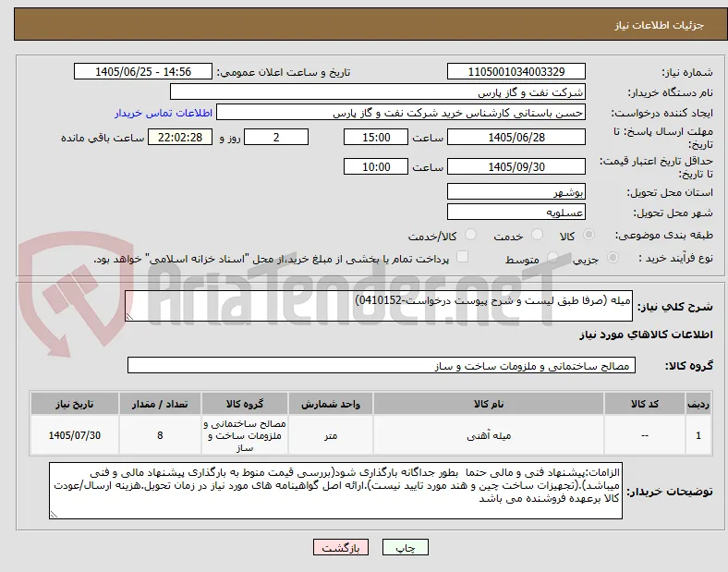This screenshot has width=728, height=572.
Task: Toggle the Islamic treasury bonds payment checkbox
Action: click(x=463, y=256)
